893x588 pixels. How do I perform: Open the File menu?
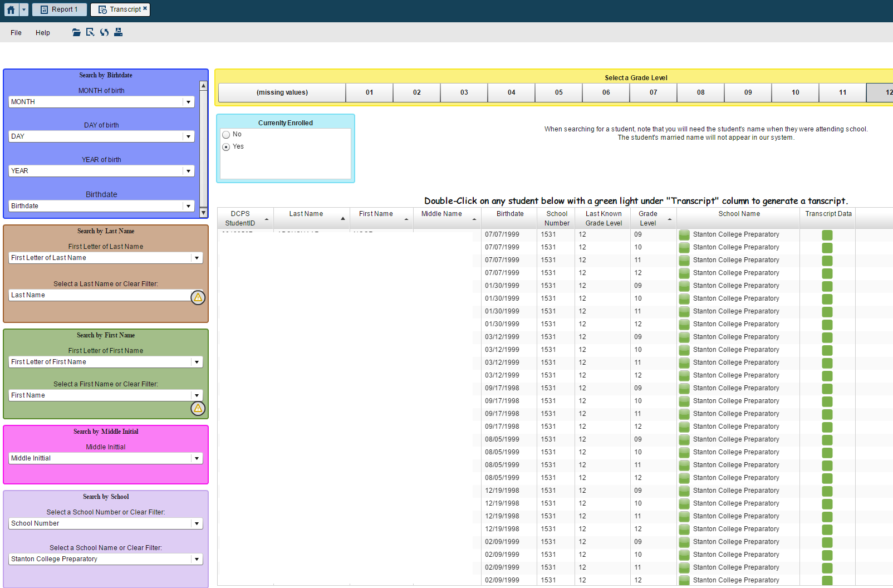[16, 32]
